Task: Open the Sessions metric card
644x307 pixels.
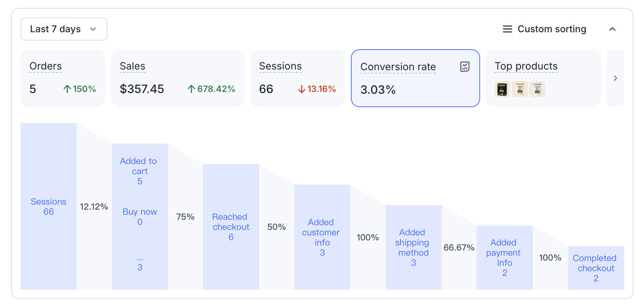Action: 297,78
